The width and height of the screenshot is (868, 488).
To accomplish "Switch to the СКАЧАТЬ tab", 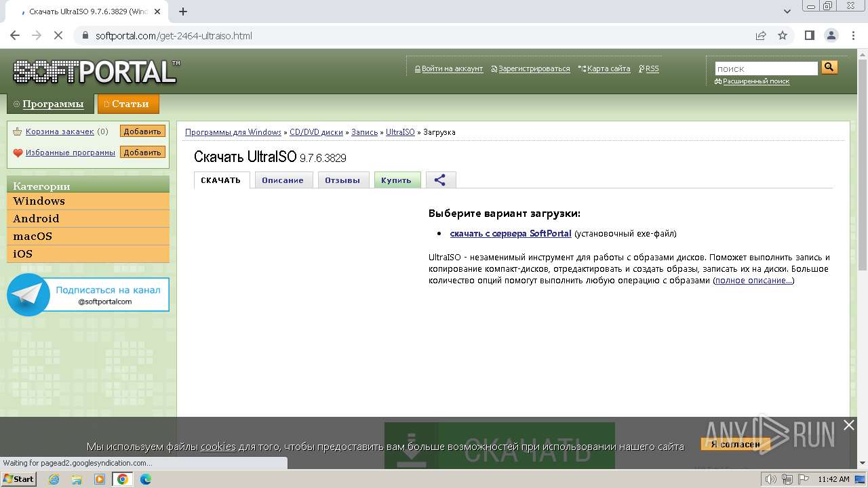I will point(221,180).
